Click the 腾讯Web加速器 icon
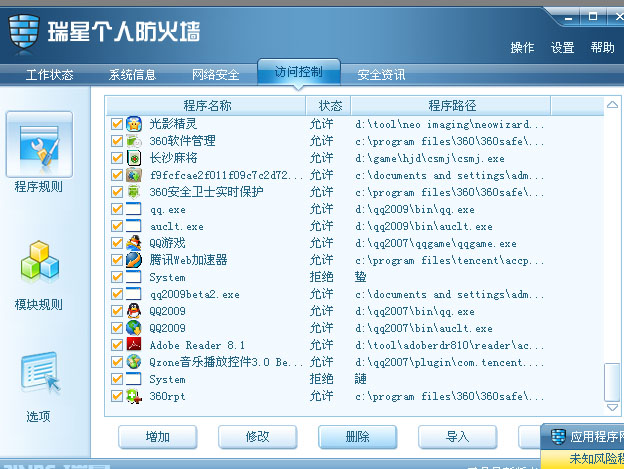 [134, 260]
